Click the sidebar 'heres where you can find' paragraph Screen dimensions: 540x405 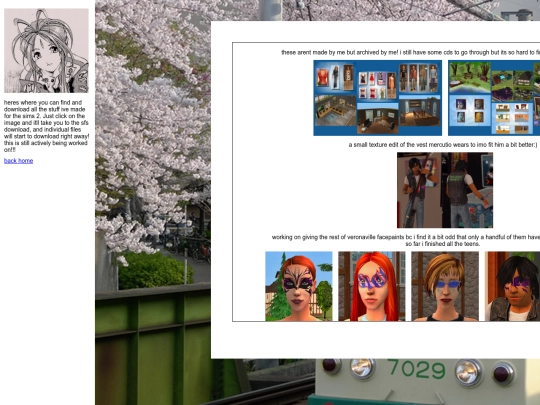click(x=46, y=126)
